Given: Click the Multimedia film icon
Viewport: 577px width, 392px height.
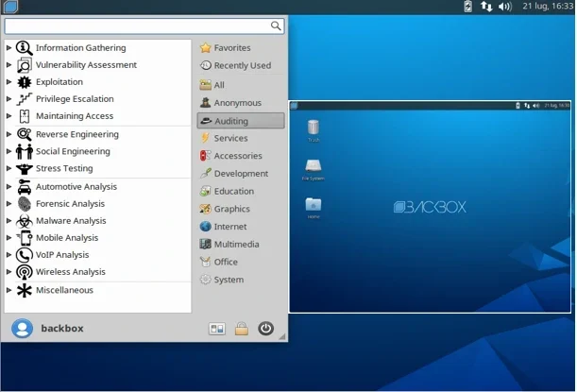Looking at the screenshot, I should coord(205,244).
